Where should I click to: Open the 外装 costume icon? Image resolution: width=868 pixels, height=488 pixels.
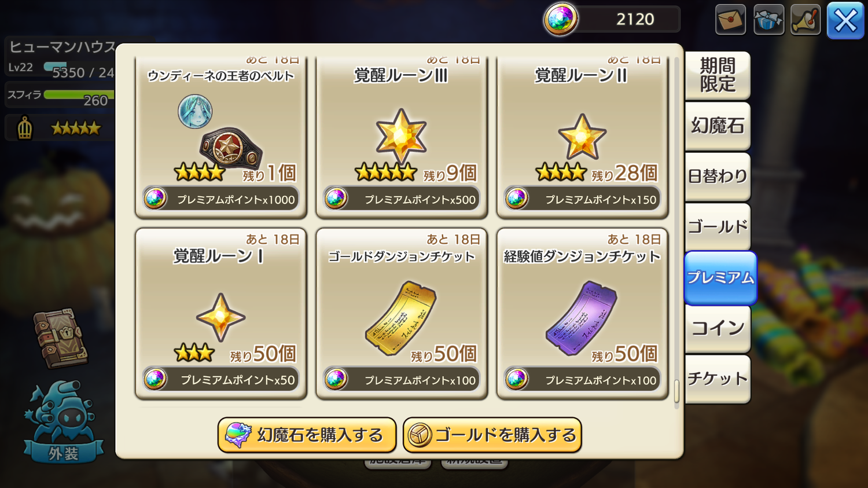click(63, 422)
